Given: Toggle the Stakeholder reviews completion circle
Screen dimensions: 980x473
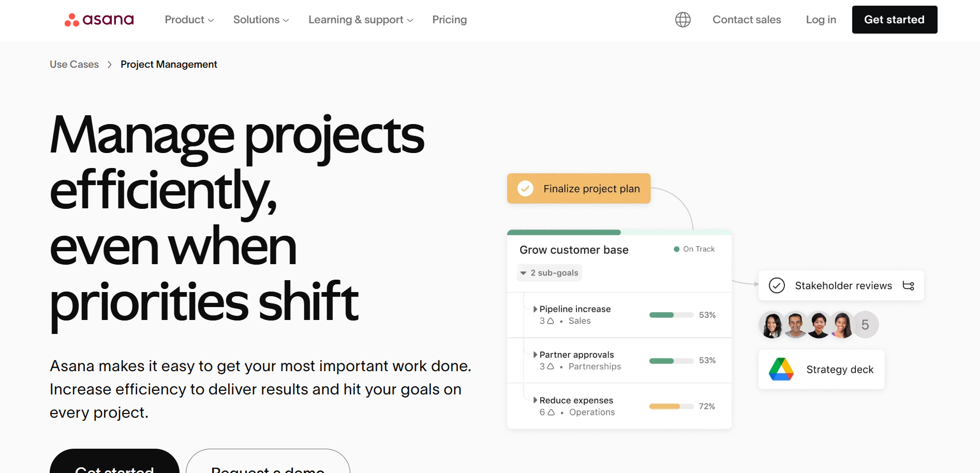Looking at the screenshot, I should pos(777,285).
